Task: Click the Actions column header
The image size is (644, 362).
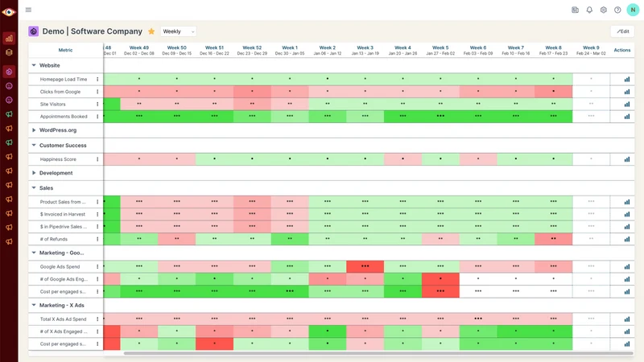Action: (x=621, y=50)
